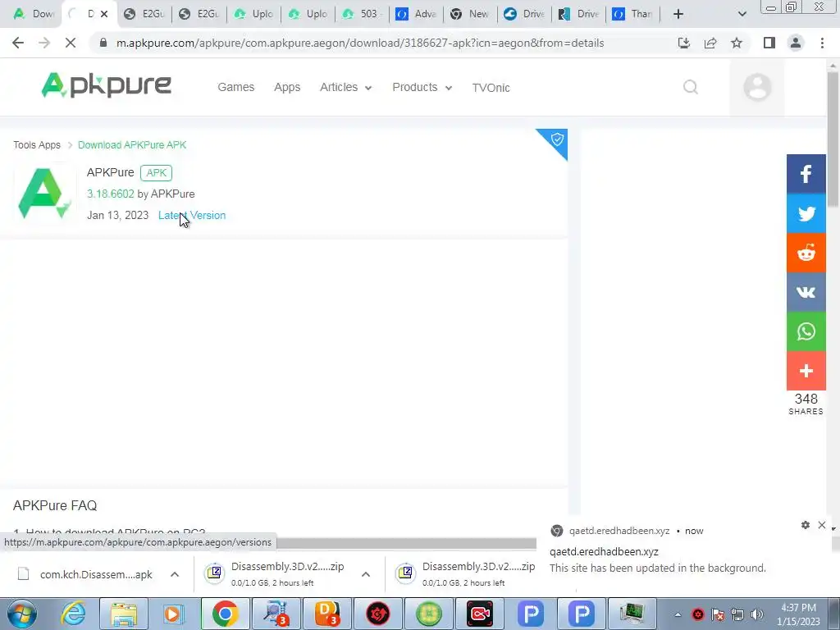Close the qaetd.eredhadbeen.xyz notification
840x630 pixels.
(x=822, y=525)
